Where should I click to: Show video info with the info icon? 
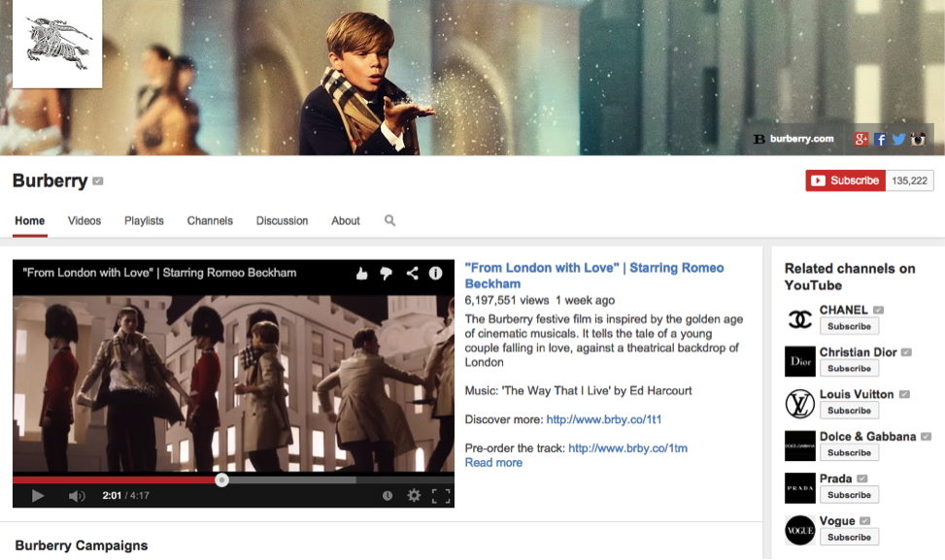pyautogui.click(x=436, y=274)
